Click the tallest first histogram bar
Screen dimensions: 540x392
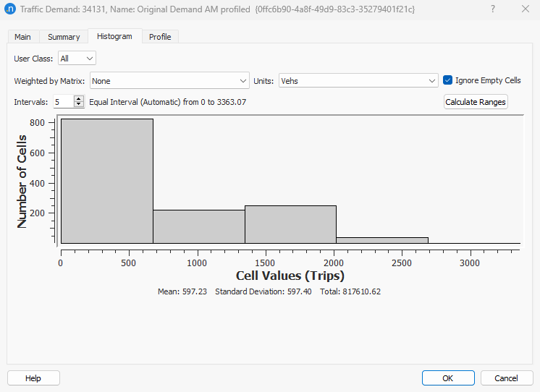107,181
